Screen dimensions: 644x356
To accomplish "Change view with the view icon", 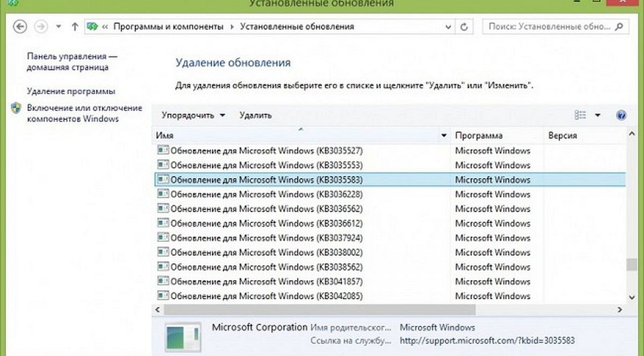I will tap(580, 115).
